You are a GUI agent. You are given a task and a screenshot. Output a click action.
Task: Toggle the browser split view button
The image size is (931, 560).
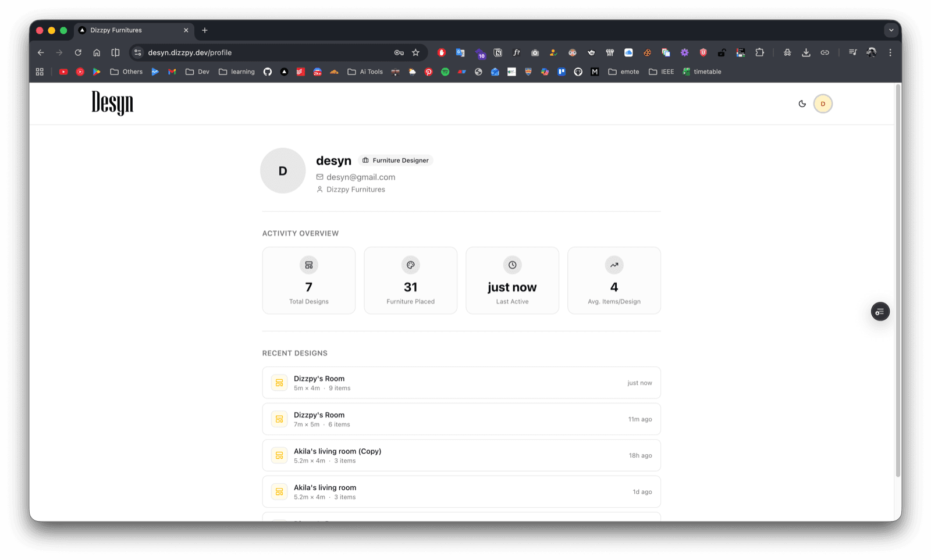pos(115,52)
